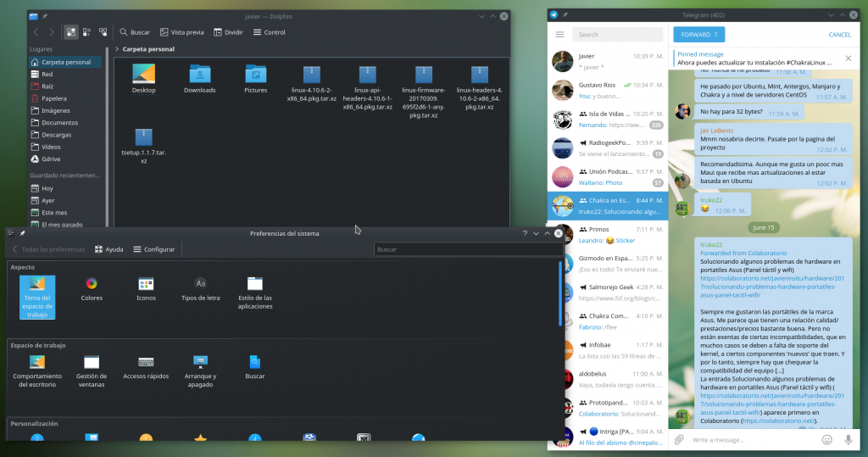Go back in Dolphin navigation

click(x=36, y=32)
